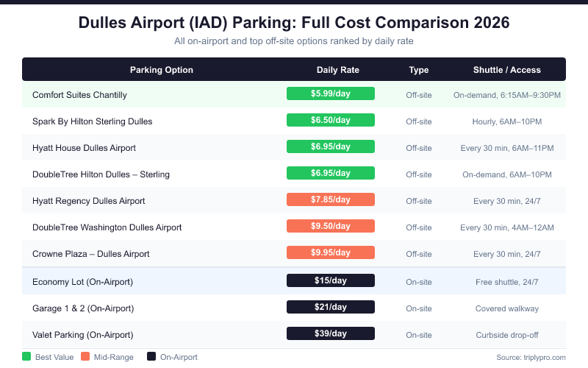Click the $6.50/day rate badge
The width and height of the screenshot is (588, 368).
point(331,120)
